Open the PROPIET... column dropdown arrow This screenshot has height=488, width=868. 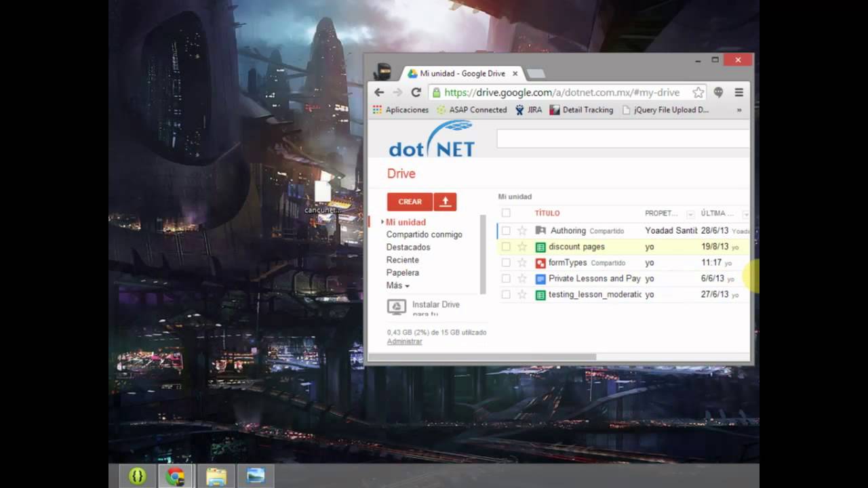[x=690, y=214]
